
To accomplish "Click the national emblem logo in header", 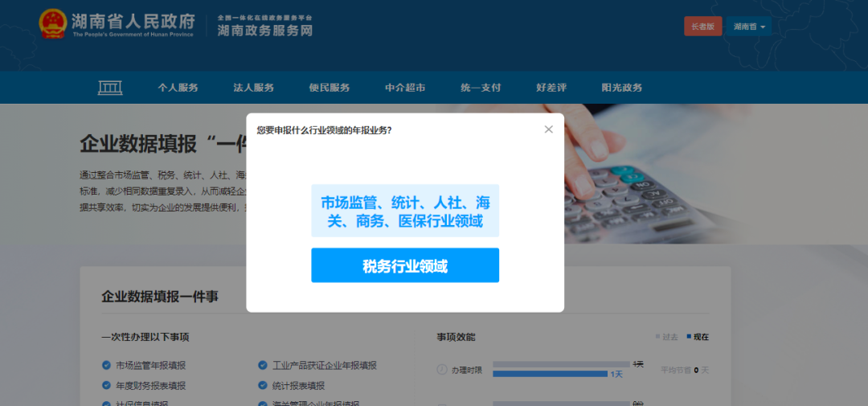I will click(x=53, y=24).
